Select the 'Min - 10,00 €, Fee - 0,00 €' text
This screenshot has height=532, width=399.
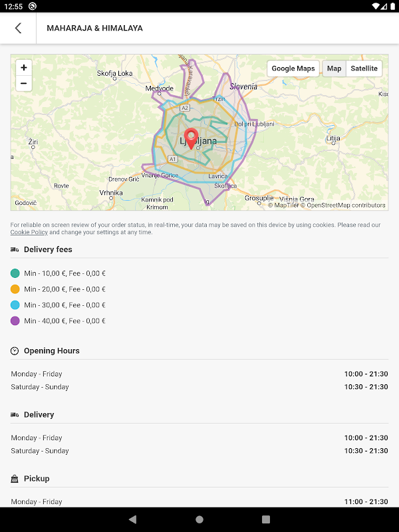coord(65,273)
